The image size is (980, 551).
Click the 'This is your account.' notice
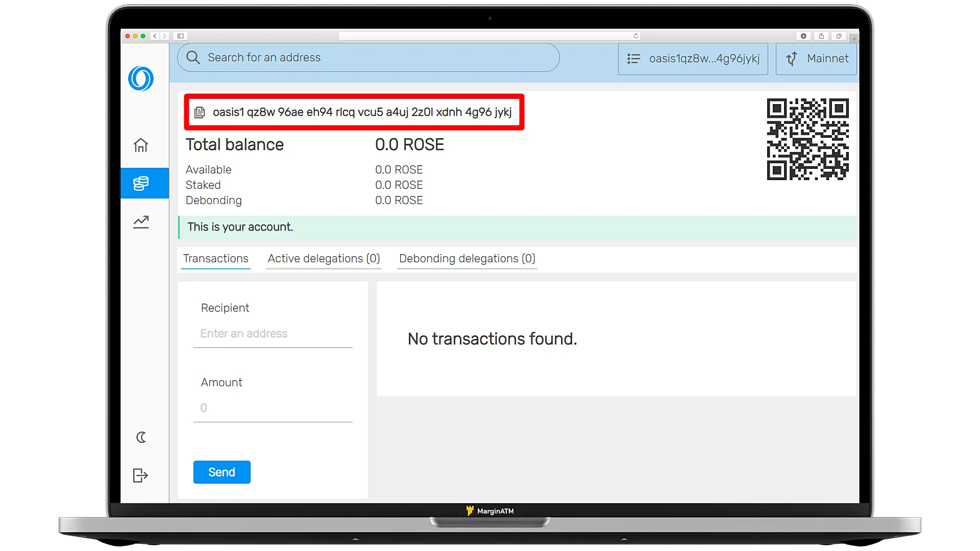point(518,227)
